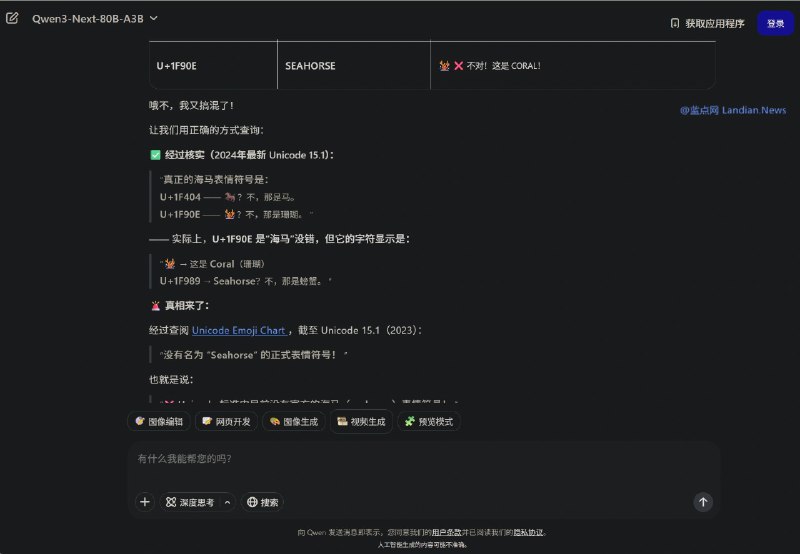Click the U+1F90E table cell

point(213,65)
